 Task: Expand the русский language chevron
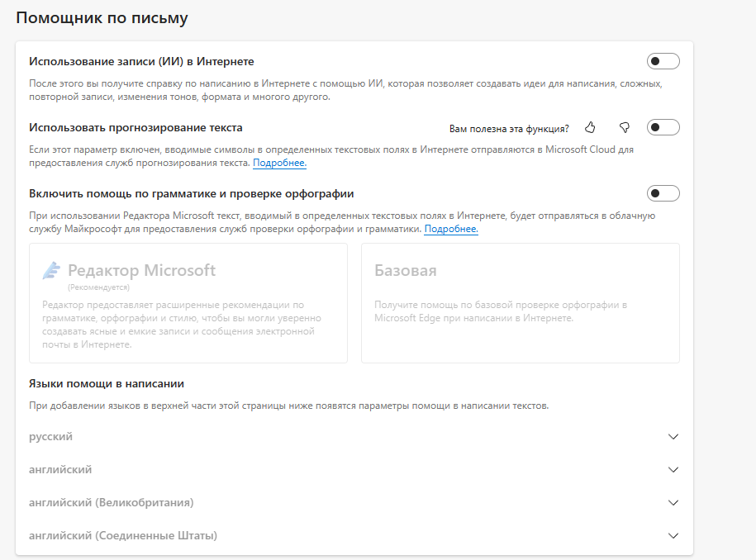pyautogui.click(x=673, y=437)
